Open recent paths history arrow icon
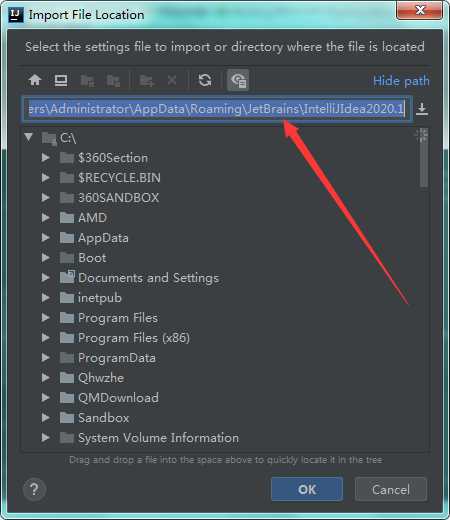The image size is (450, 520). [x=422, y=109]
